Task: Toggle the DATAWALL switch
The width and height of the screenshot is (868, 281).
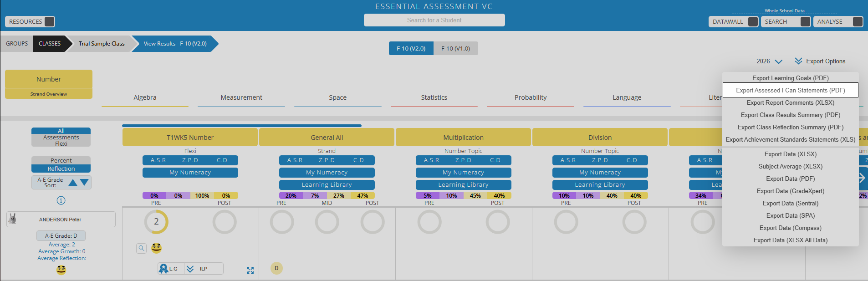Action: point(753,21)
